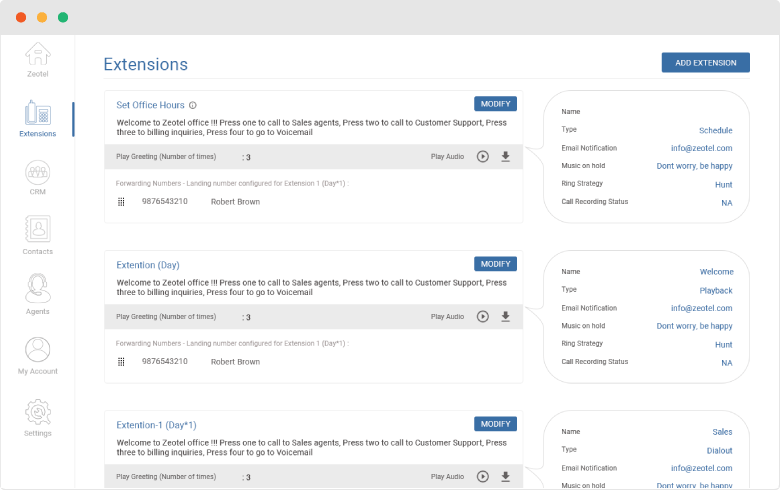Screen dimensions: 780x490
Task: Open the Settings gear icon
Action: (37, 412)
